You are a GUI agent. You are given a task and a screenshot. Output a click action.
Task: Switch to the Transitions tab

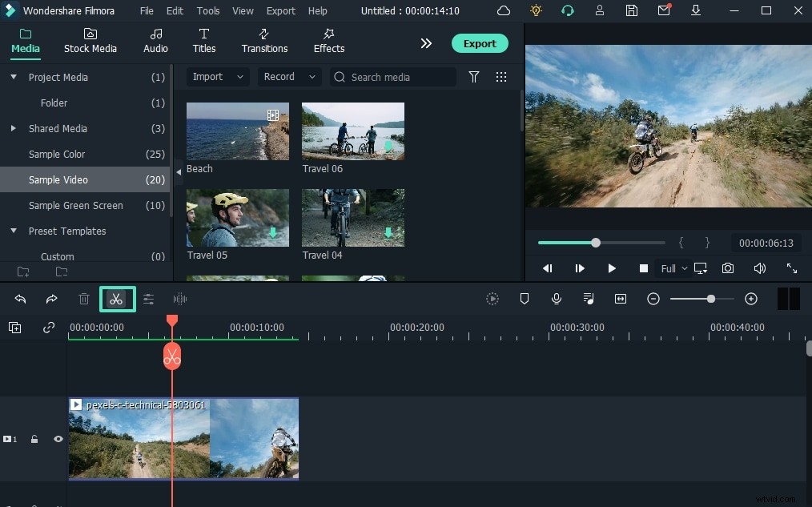pyautogui.click(x=264, y=42)
